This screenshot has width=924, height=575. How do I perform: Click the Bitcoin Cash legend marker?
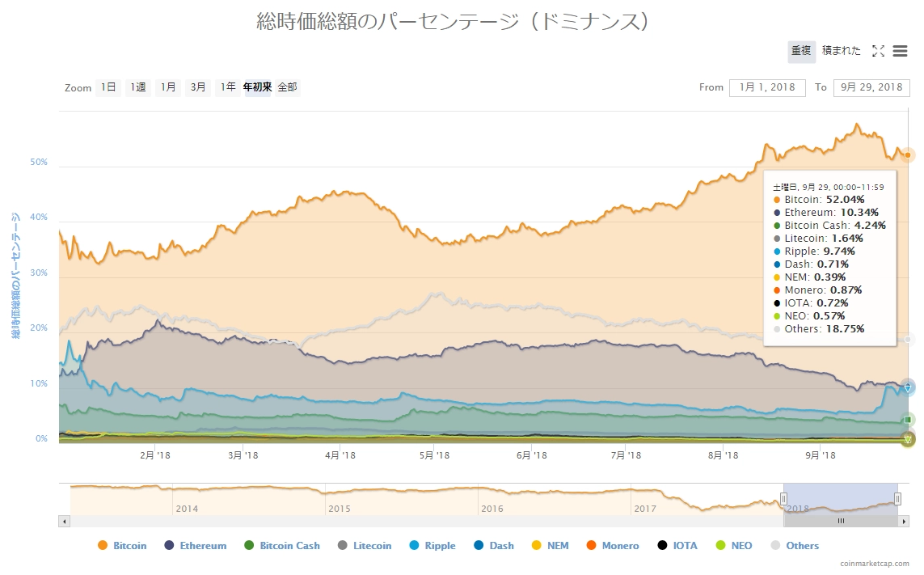point(249,546)
